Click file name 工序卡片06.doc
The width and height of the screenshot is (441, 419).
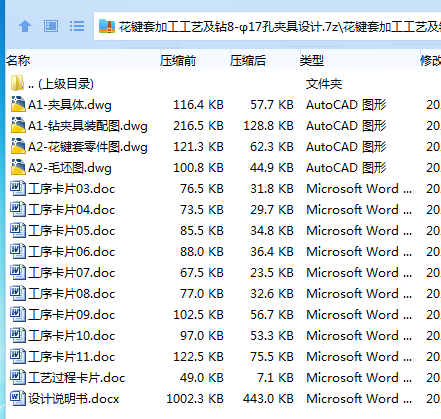[x=72, y=252]
